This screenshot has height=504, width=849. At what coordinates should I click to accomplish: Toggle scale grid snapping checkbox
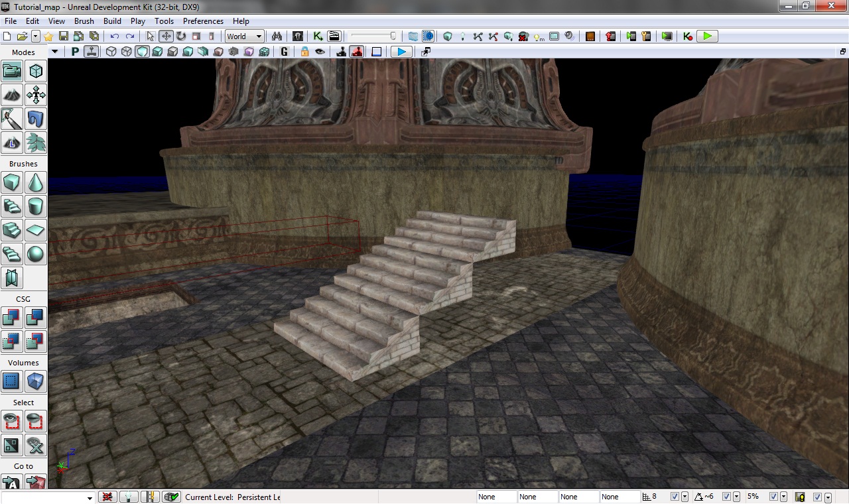773,497
